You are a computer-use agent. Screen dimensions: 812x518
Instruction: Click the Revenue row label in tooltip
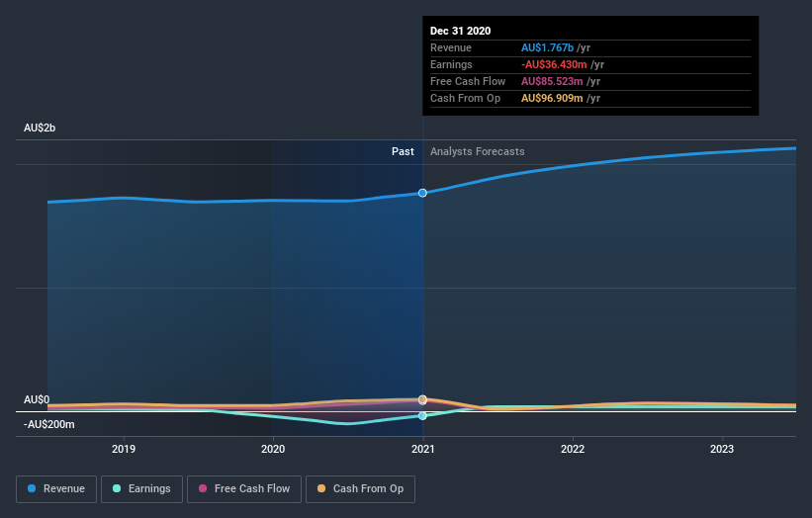tap(451, 47)
